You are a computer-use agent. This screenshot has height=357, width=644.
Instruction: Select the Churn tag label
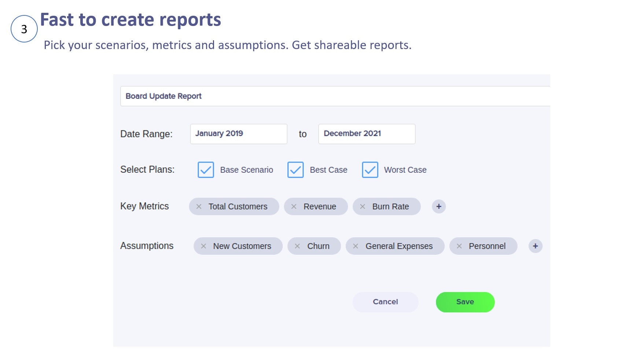(x=318, y=246)
